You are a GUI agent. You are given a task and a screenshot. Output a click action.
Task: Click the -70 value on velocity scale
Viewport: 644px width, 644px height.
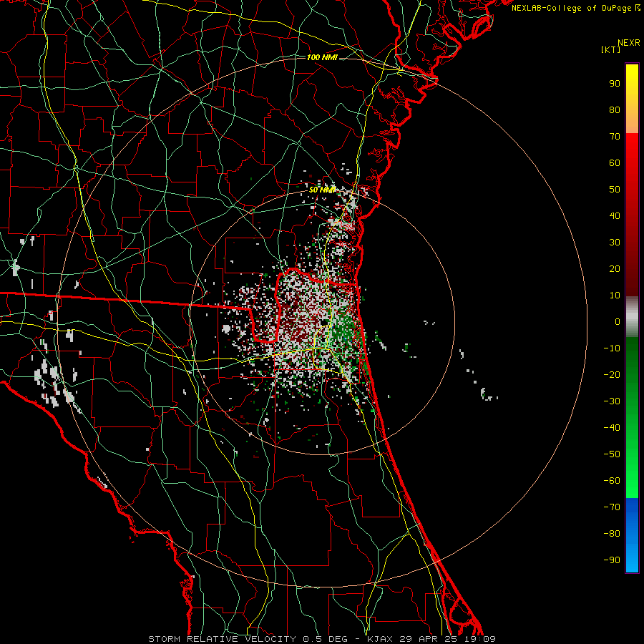(x=612, y=507)
